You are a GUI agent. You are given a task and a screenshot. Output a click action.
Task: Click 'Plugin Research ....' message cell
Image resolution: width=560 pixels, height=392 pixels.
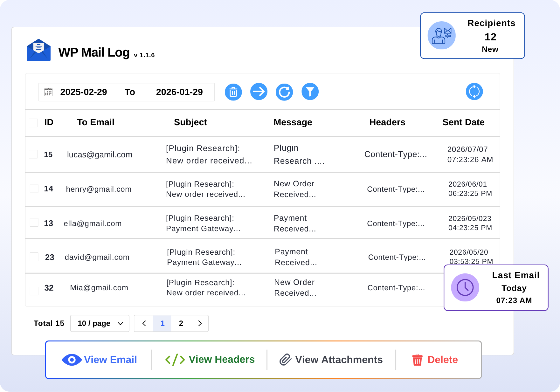[299, 155]
